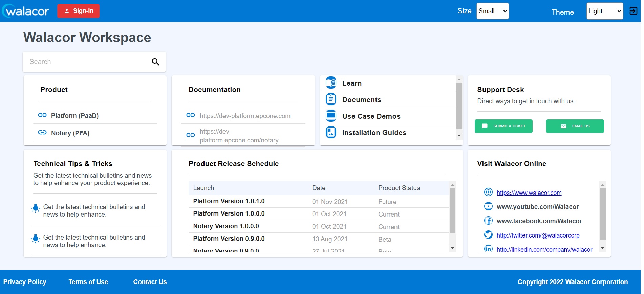
Task: Click the logout arrow icon in header
Action: pyautogui.click(x=633, y=11)
